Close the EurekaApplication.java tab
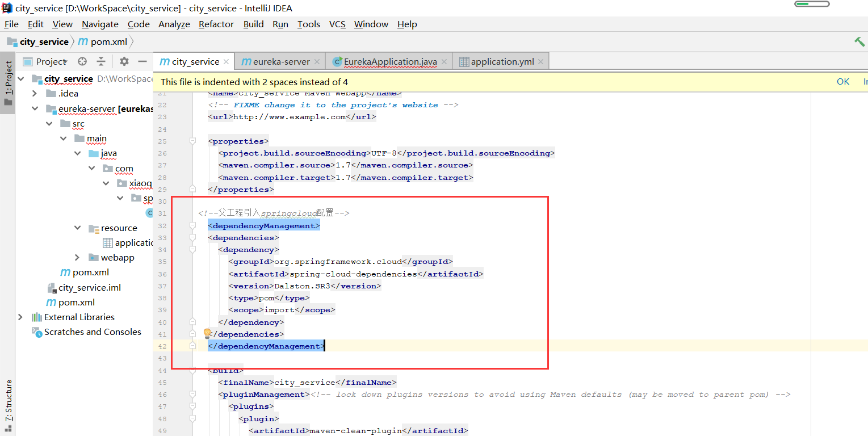 [444, 62]
